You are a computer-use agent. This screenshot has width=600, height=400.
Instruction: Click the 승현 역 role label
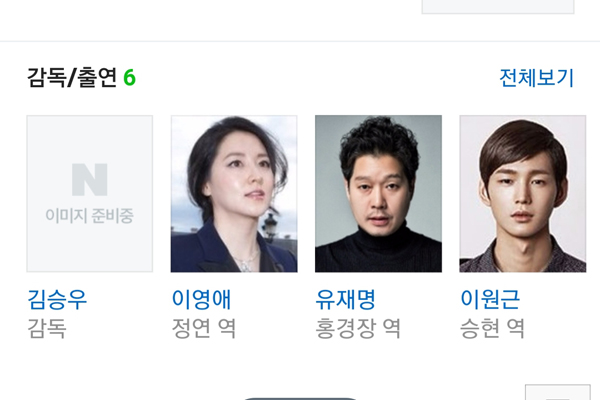point(492,328)
